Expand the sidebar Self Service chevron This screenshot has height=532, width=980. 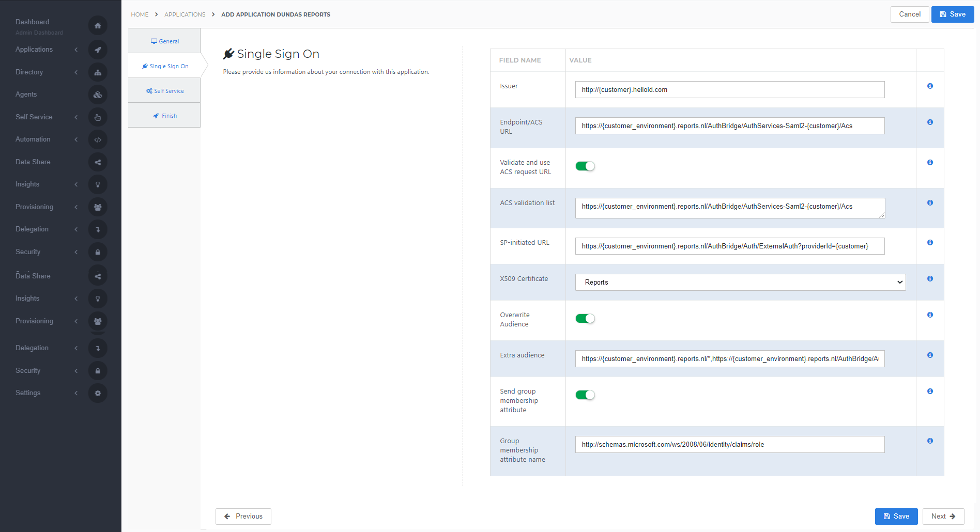[x=76, y=117]
